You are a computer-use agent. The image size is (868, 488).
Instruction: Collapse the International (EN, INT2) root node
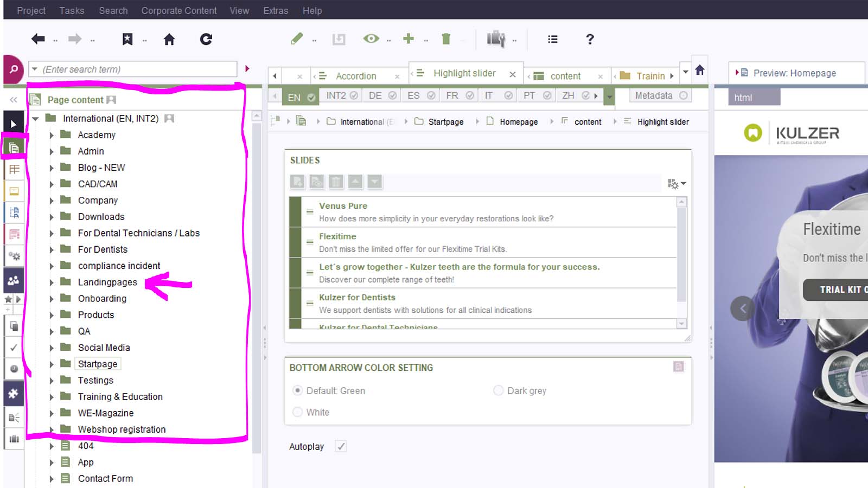(x=35, y=119)
